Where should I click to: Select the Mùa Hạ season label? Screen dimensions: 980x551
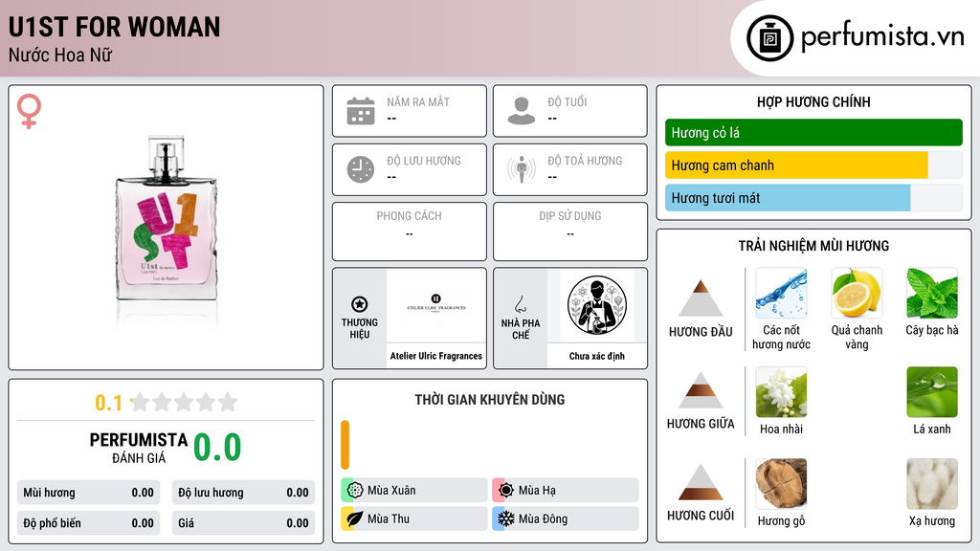[x=537, y=491]
